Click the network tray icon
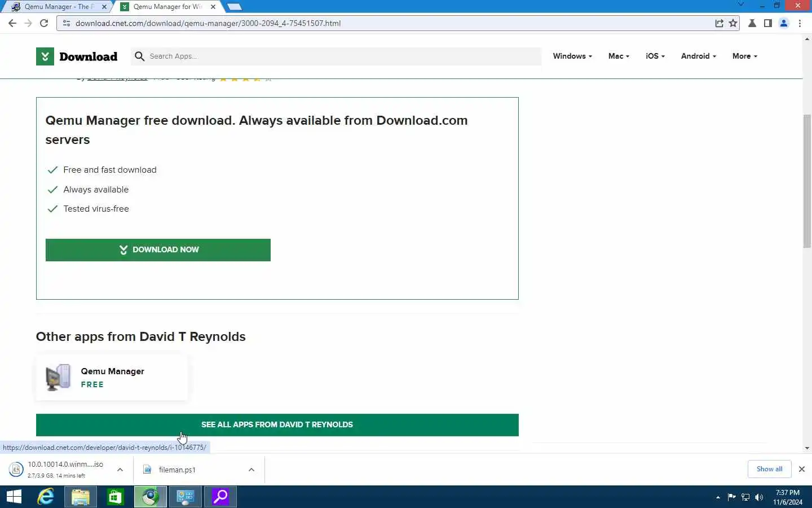This screenshot has height=508, width=812. [x=745, y=497]
